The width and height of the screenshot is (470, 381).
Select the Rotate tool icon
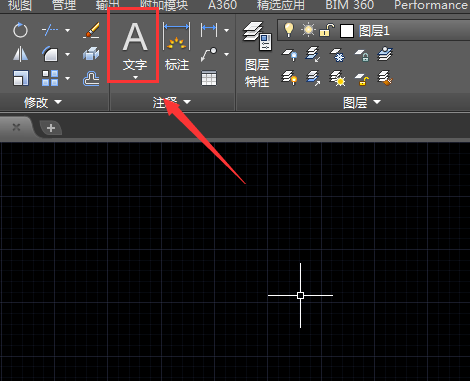click(x=20, y=30)
